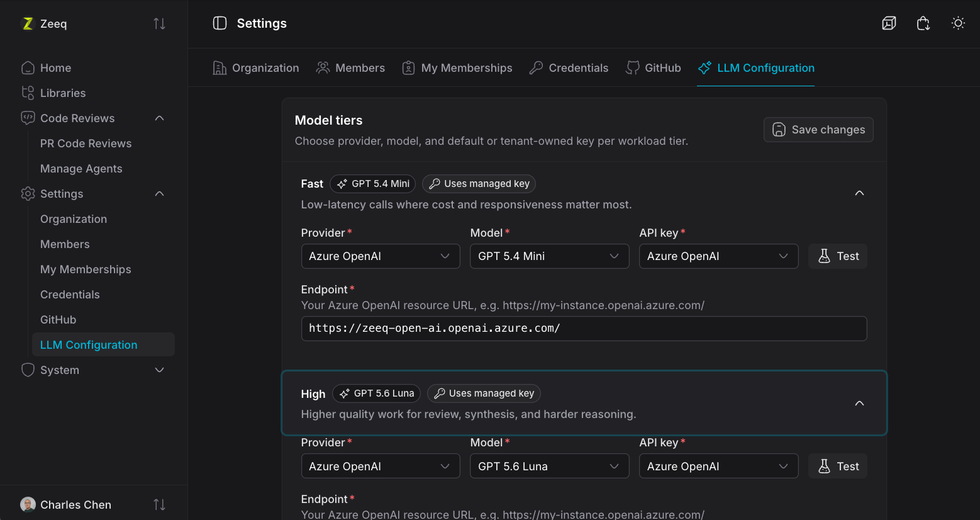The image size is (980, 520).
Task: Collapse the High tier panel chevron
Action: (x=859, y=403)
